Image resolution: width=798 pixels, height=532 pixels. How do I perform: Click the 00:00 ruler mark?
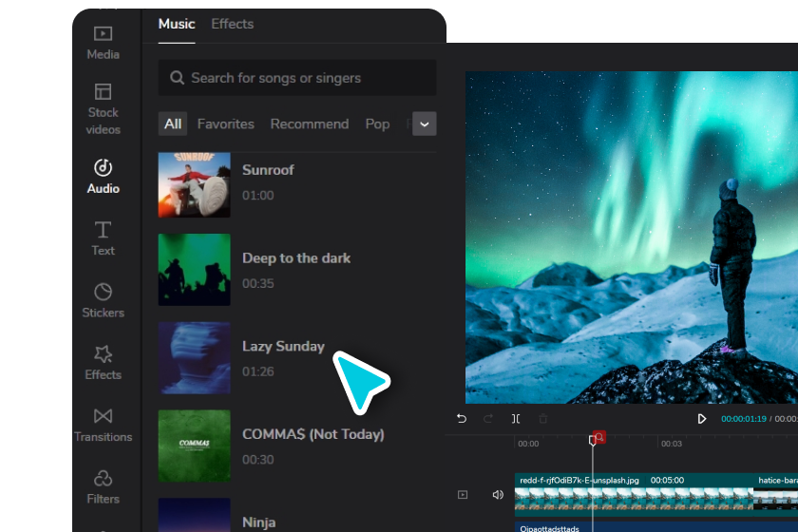click(528, 444)
